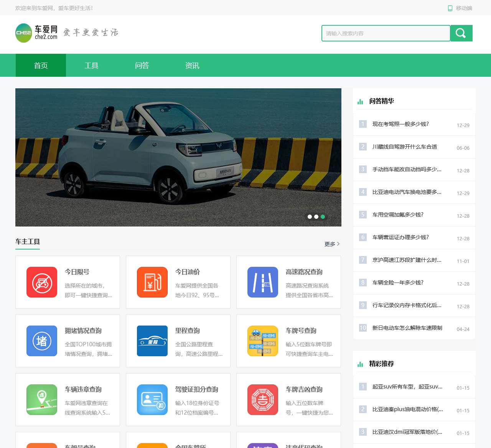The image size is (491, 448).
Task: Click the 问答精华 section heading
Action: pos(381,101)
